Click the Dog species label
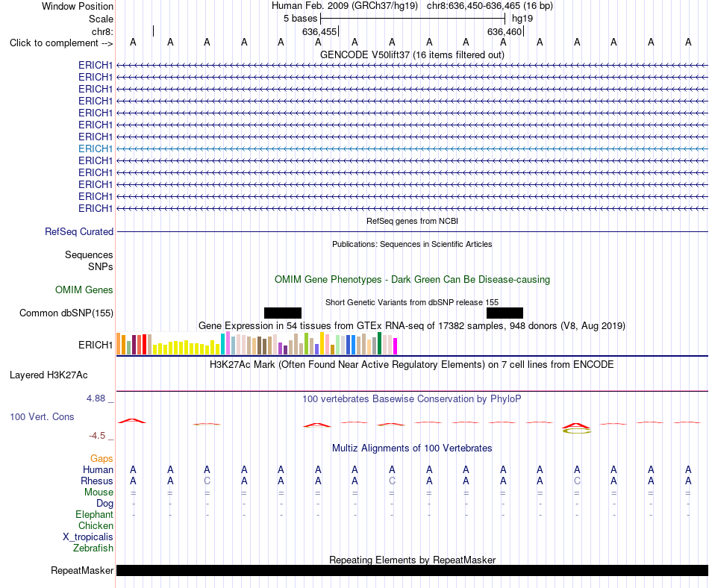The height and width of the screenshot is (588, 709). click(104, 503)
